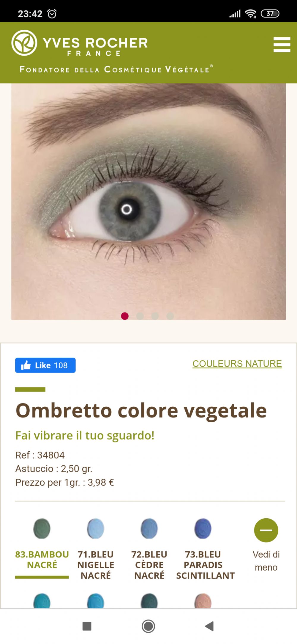Pick the 73.Bleu Paradis Scintillant swatch
Viewport: 297px width, 644px height.
tap(203, 529)
